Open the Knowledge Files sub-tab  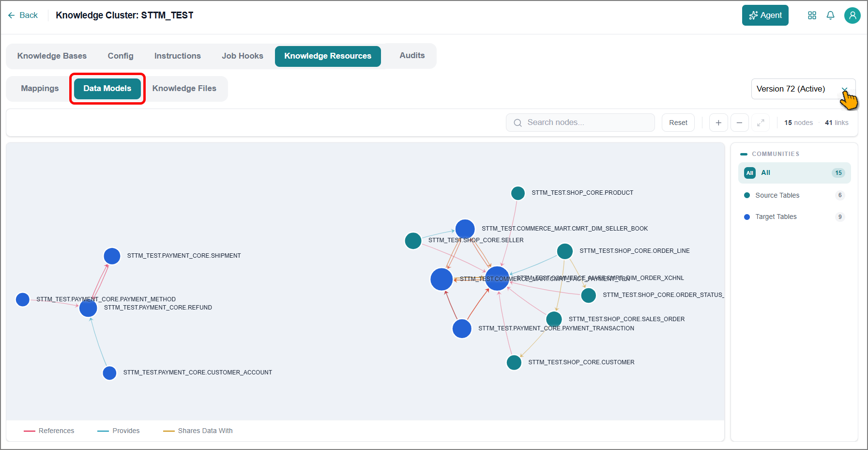tap(184, 89)
